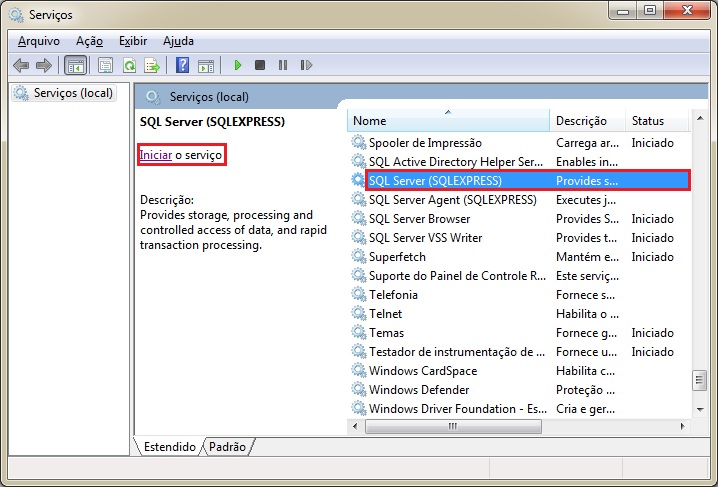Click the Forward arrow toolbar icon

43,65
